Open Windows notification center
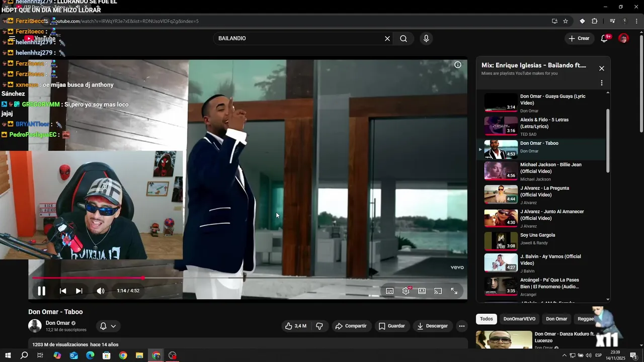644x362 pixels. pos(634,355)
